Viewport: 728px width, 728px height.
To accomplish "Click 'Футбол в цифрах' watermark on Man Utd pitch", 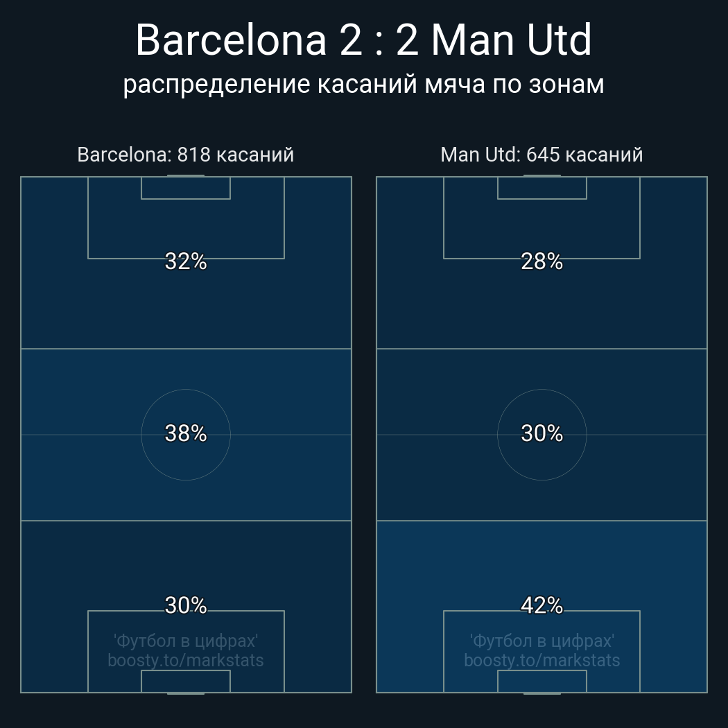I will (541, 641).
